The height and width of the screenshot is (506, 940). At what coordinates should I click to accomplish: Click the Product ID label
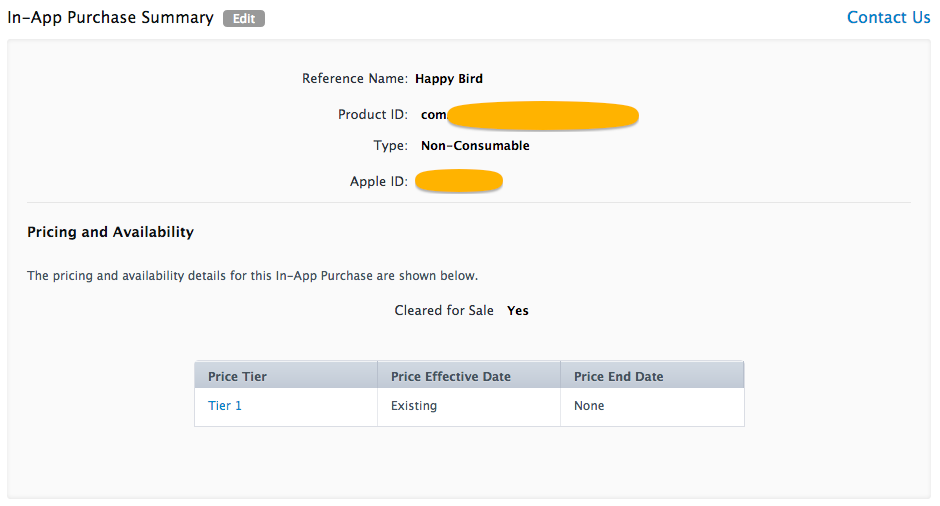(x=372, y=115)
